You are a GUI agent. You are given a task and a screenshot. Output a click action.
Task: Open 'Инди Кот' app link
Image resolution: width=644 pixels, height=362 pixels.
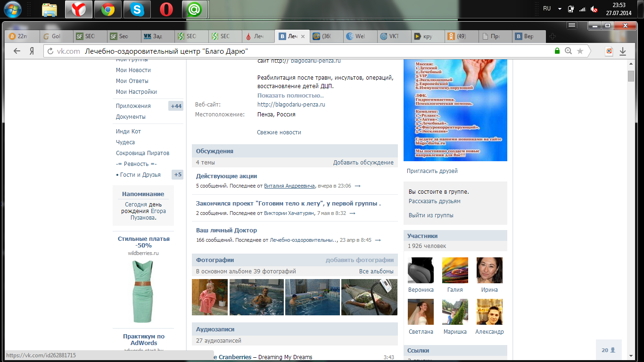pos(128,132)
